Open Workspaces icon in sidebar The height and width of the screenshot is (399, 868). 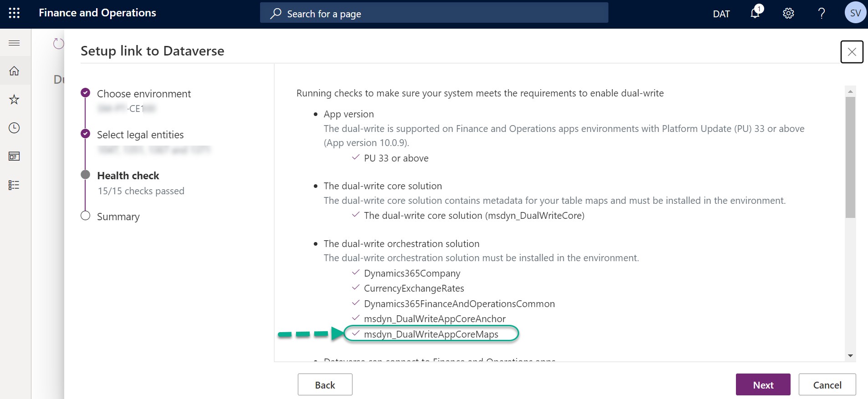[14, 157]
